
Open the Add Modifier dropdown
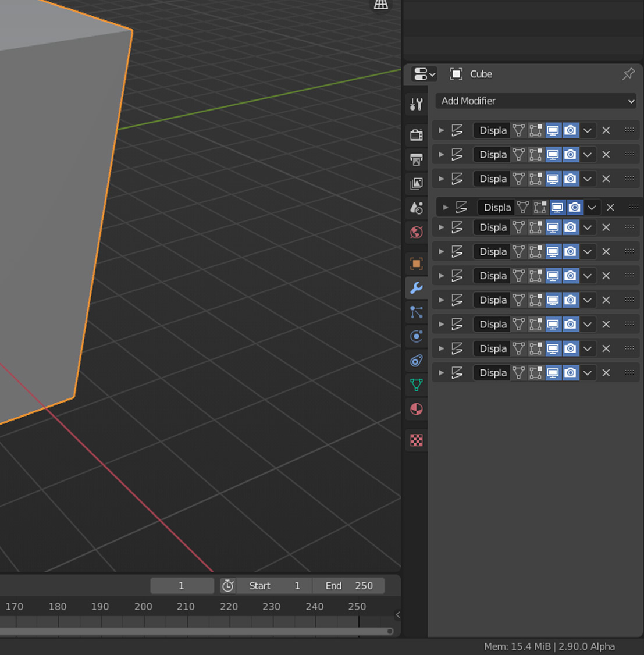536,101
